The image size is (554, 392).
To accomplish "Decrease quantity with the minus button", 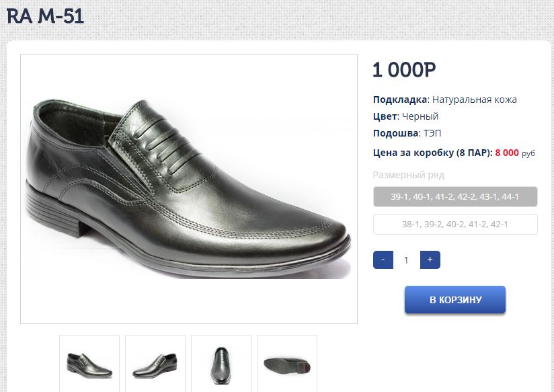I will 383,260.
